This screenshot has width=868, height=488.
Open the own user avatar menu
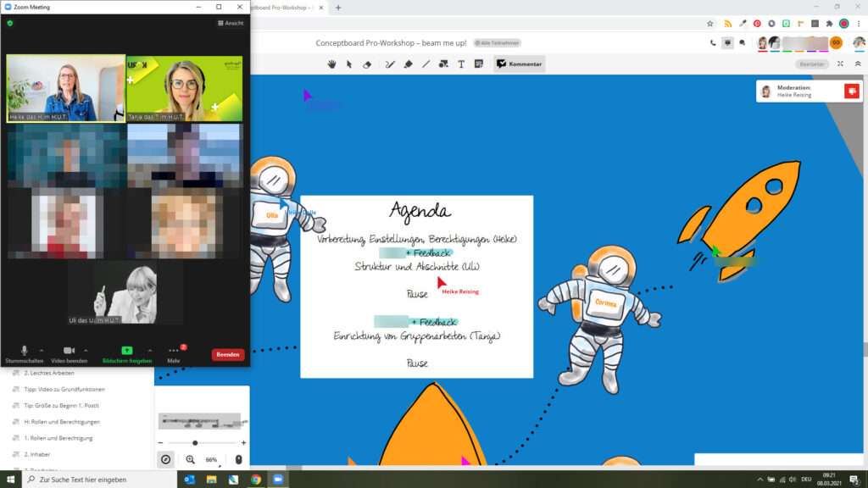pos(859,42)
